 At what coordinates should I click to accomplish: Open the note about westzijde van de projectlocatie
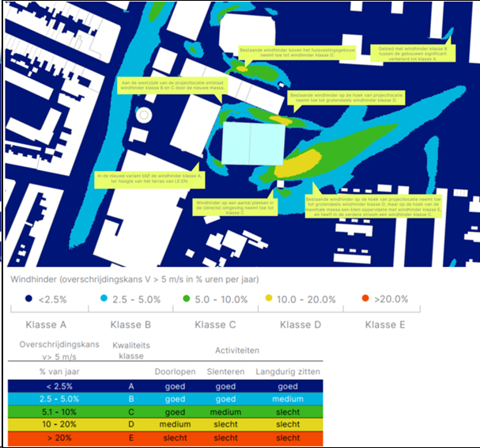pyautogui.click(x=172, y=85)
